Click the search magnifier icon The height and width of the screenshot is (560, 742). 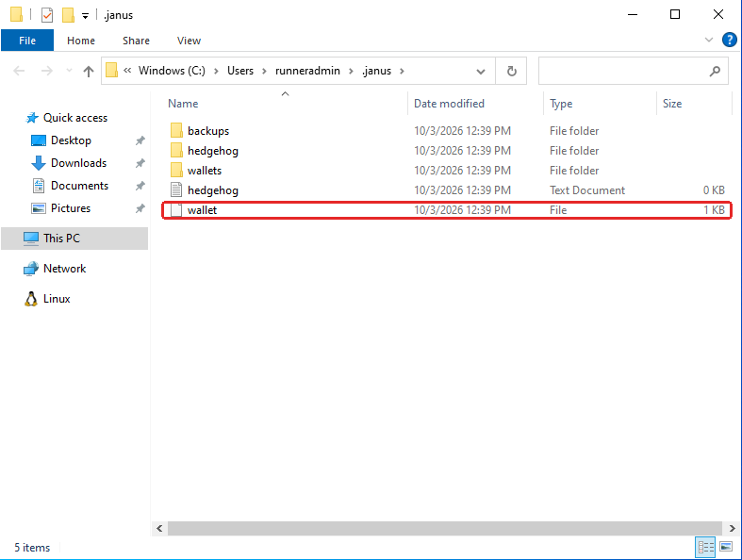pos(715,71)
